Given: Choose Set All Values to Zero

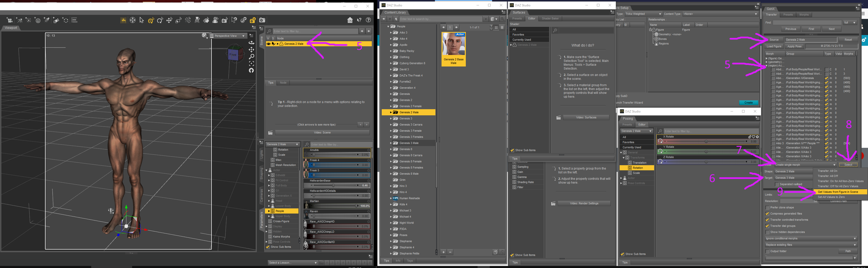Looking at the screenshot, I should coord(840,197).
